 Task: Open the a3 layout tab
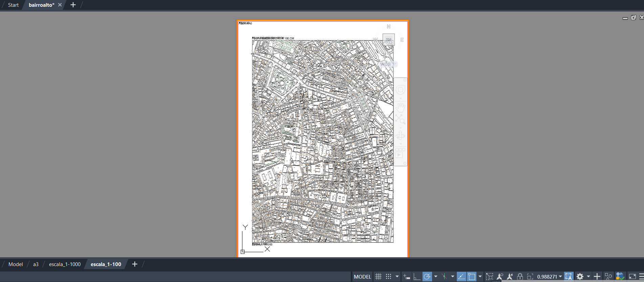(x=36, y=264)
